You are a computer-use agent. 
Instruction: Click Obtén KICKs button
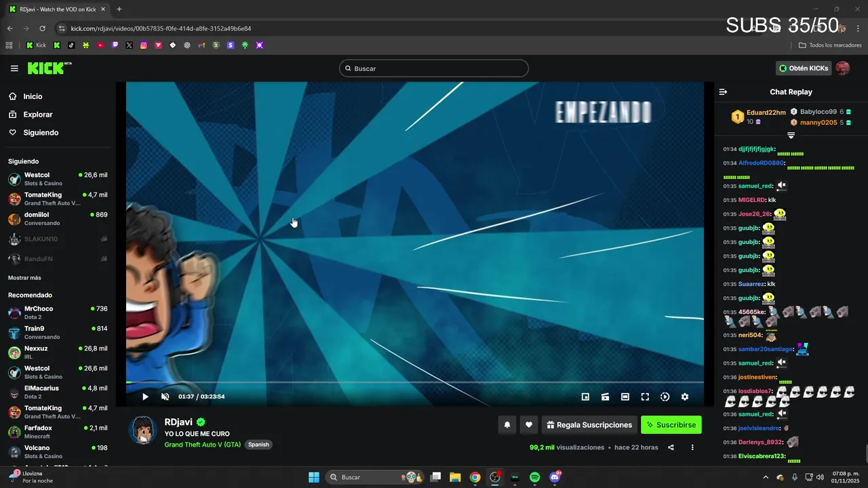tap(804, 68)
